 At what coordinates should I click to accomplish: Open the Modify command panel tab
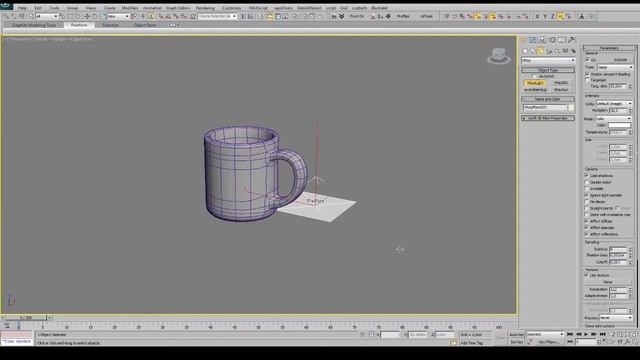coord(533,40)
